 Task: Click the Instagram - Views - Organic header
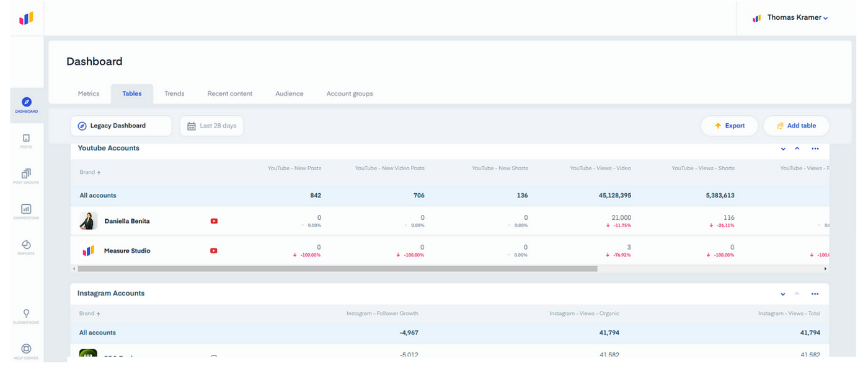pyautogui.click(x=584, y=313)
